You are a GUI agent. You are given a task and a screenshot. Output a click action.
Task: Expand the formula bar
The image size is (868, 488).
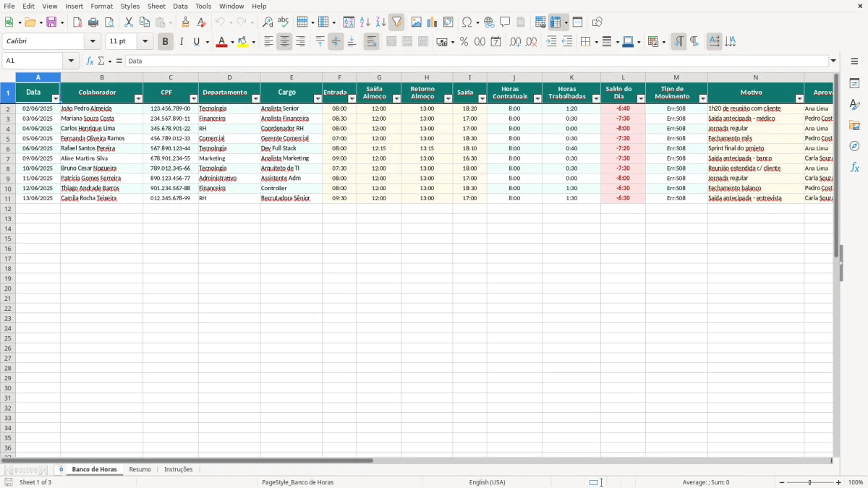[x=833, y=61]
